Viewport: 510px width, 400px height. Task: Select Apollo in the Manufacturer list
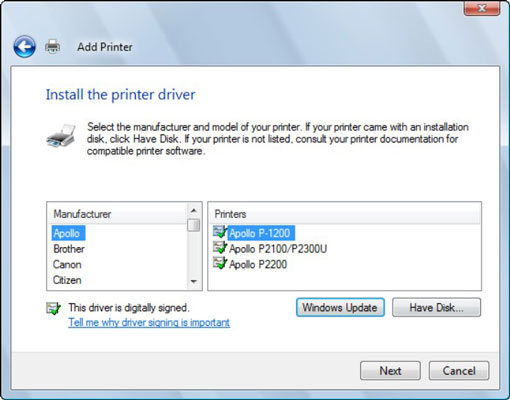[x=68, y=233]
